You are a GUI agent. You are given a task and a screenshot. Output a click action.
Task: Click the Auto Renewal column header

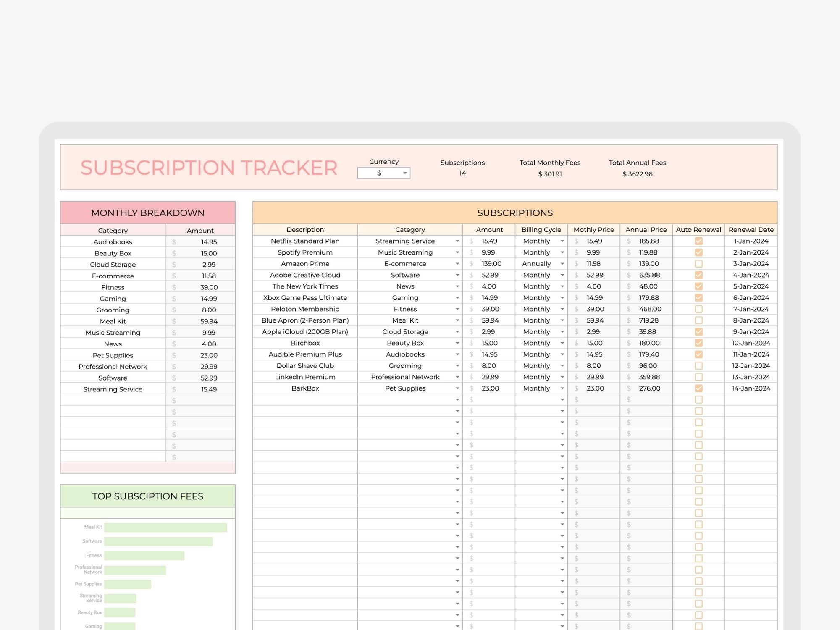point(698,230)
